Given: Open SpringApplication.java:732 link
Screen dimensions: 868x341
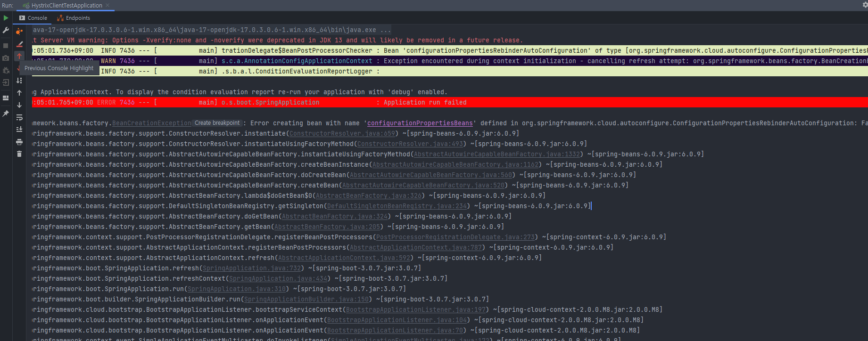Looking at the screenshot, I should click(x=252, y=268).
